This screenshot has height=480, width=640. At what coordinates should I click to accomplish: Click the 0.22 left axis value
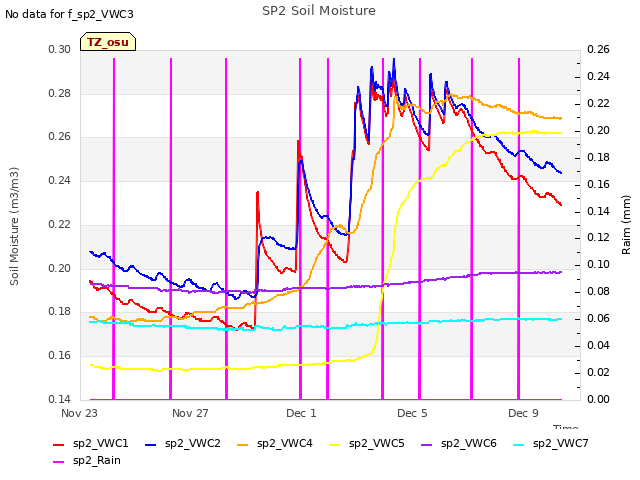[x=60, y=224]
